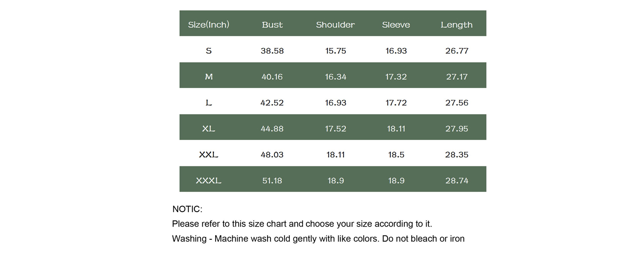The image size is (644, 264).
Task: Click sleeve value 17.72 in L row
Action: [396, 103]
